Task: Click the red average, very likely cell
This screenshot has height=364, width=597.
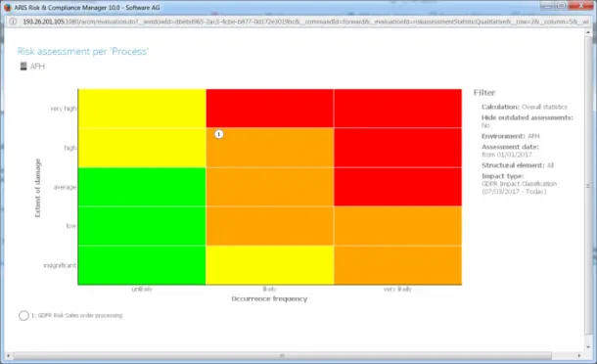Action: (x=398, y=187)
